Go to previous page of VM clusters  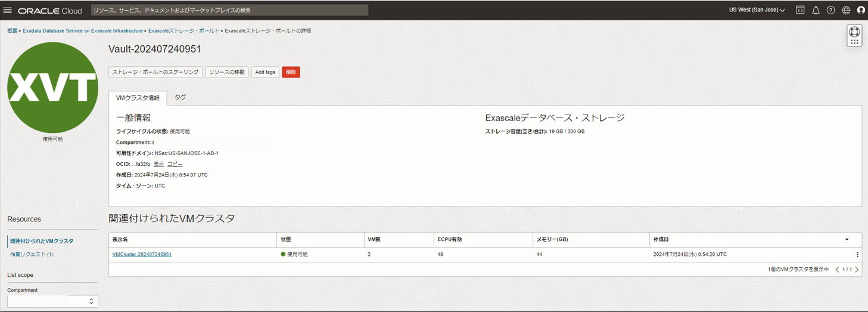click(x=837, y=270)
